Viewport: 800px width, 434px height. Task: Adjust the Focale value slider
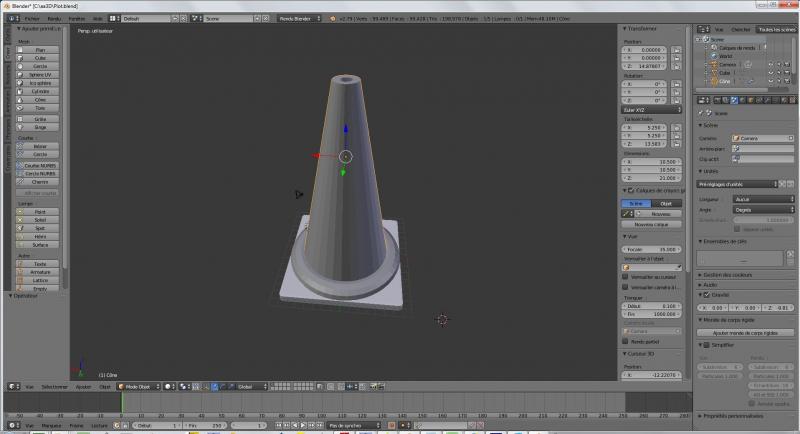pyautogui.click(x=651, y=249)
